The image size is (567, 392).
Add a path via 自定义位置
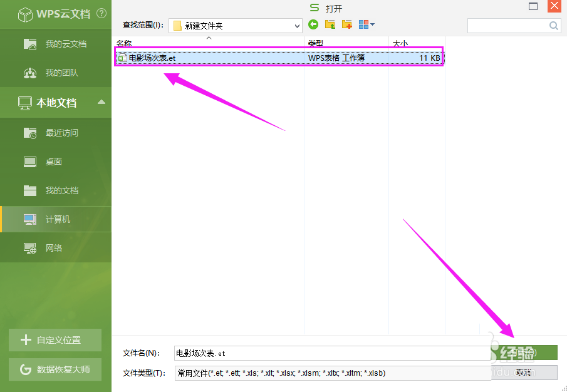point(55,340)
